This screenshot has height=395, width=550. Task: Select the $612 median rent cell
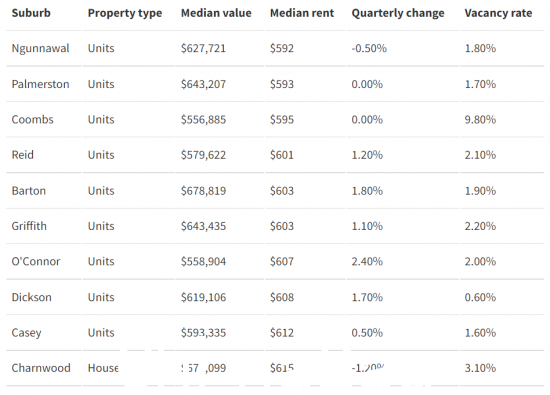[282, 333]
